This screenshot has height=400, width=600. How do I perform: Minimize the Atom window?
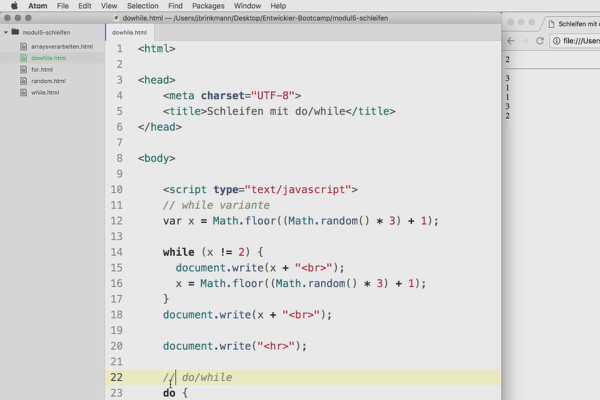click(x=18, y=18)
